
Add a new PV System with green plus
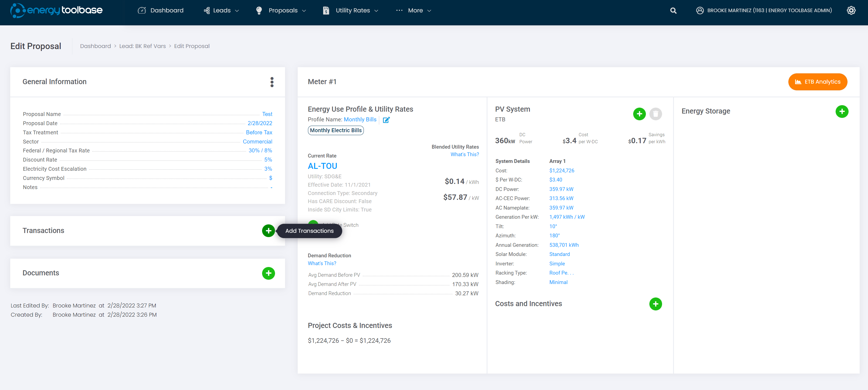[x=639, y=114]
